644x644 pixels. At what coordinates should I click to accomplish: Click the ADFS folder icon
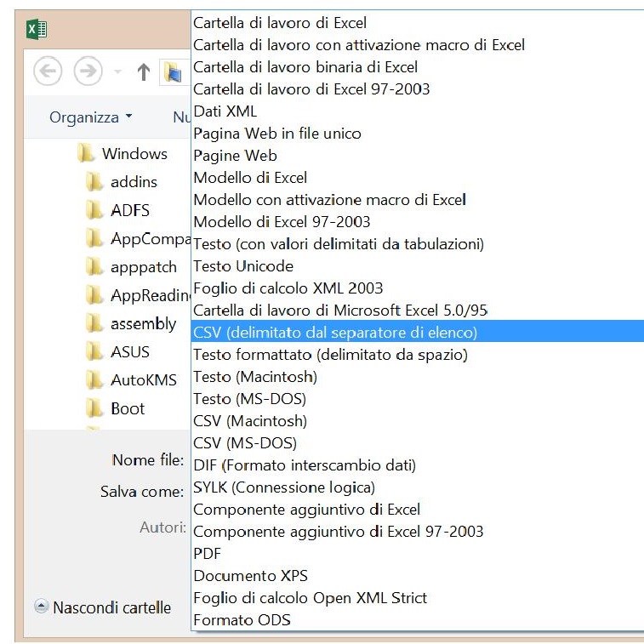point(94,210)
